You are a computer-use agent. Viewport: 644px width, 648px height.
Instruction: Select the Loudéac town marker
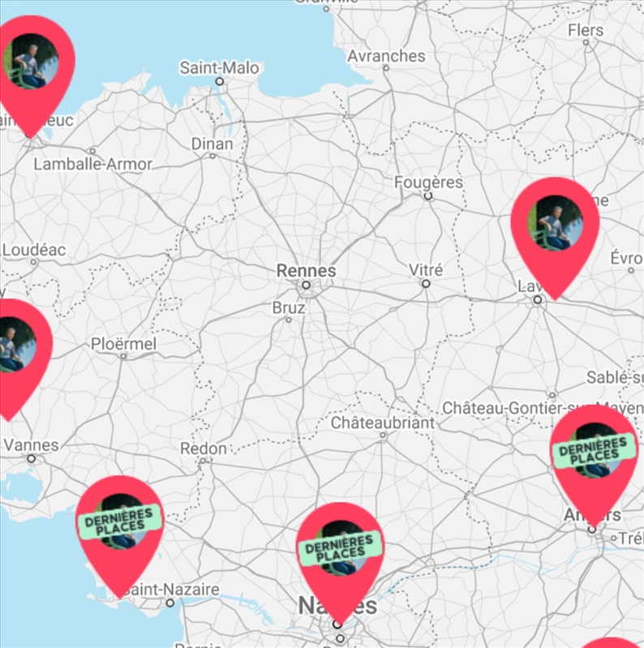point(34,262)
